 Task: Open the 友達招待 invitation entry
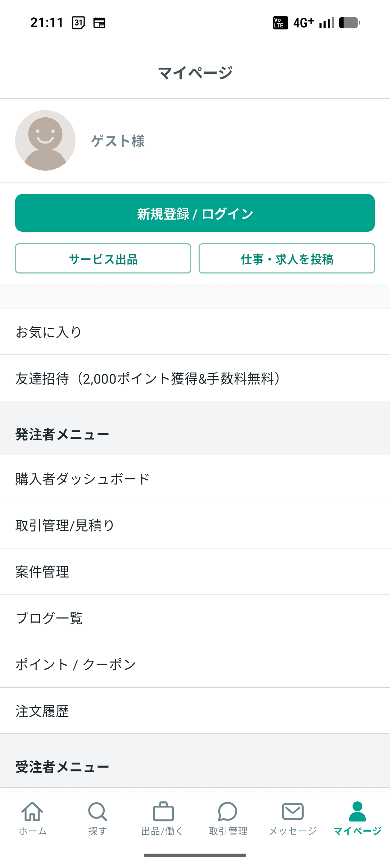pos(148,378)
